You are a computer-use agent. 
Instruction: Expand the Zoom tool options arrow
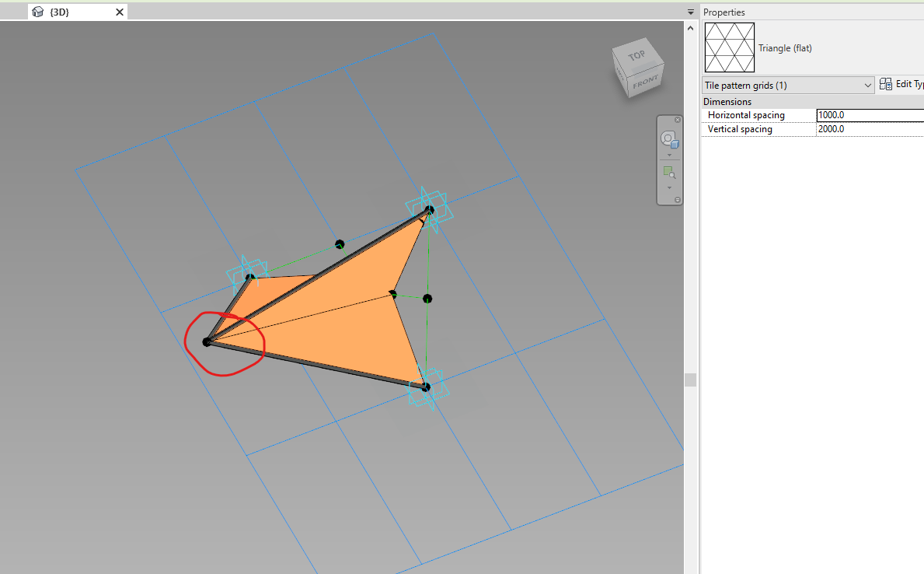tap(669, 187)
